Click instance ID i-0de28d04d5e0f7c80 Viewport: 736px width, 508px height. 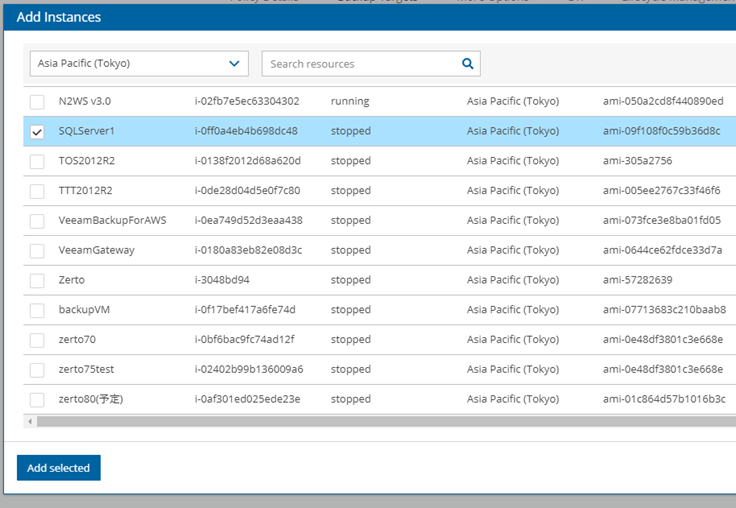pyautogui.click(x=247, y=190)
